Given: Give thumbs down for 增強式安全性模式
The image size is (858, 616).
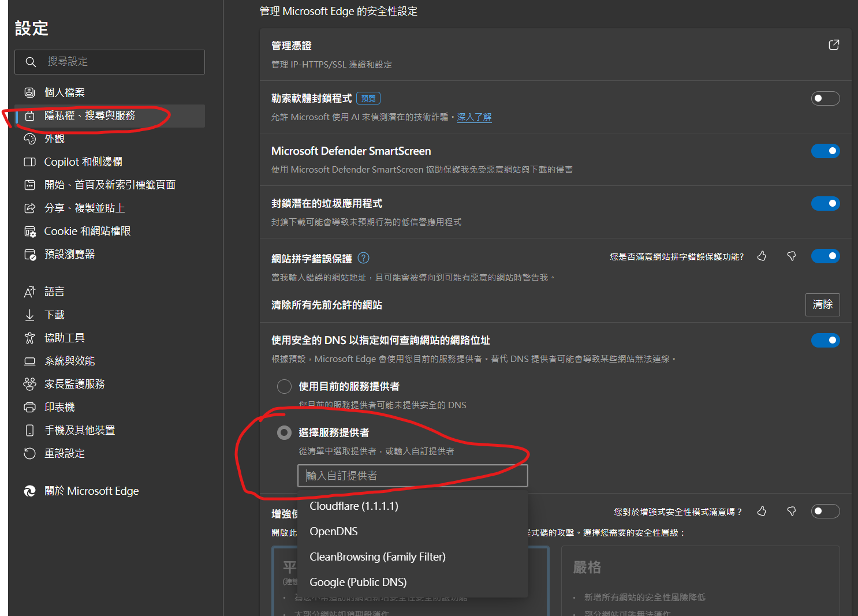Looking at the screenshot, I should click(792, 511).
